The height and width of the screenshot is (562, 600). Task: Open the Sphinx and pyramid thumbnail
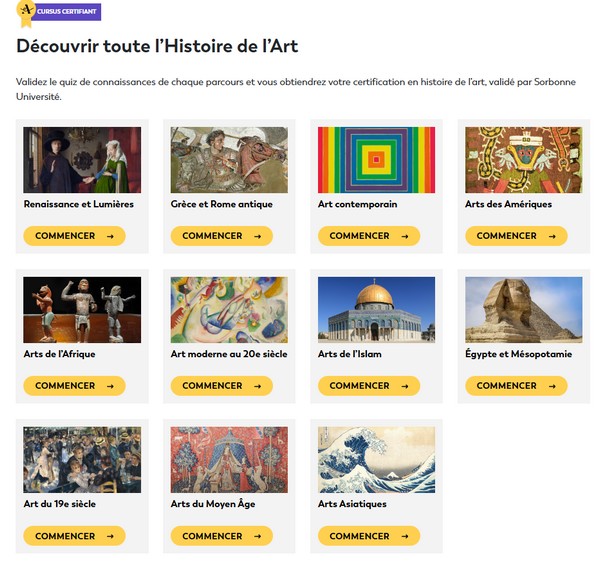(x=524, y=310)
